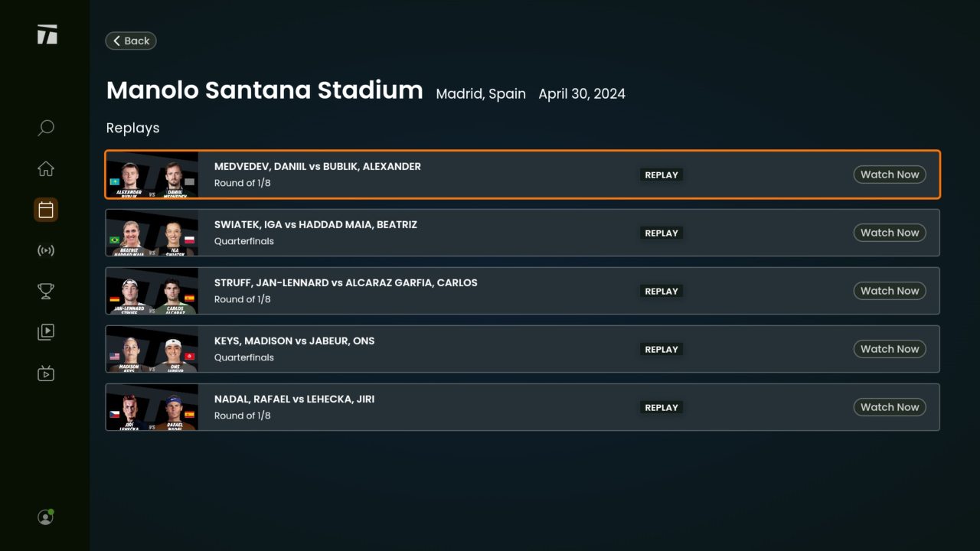Click the Keys vs Jabeur thumbnail
The height and width of the screenshot is (551, 980).
coord(152,350)
